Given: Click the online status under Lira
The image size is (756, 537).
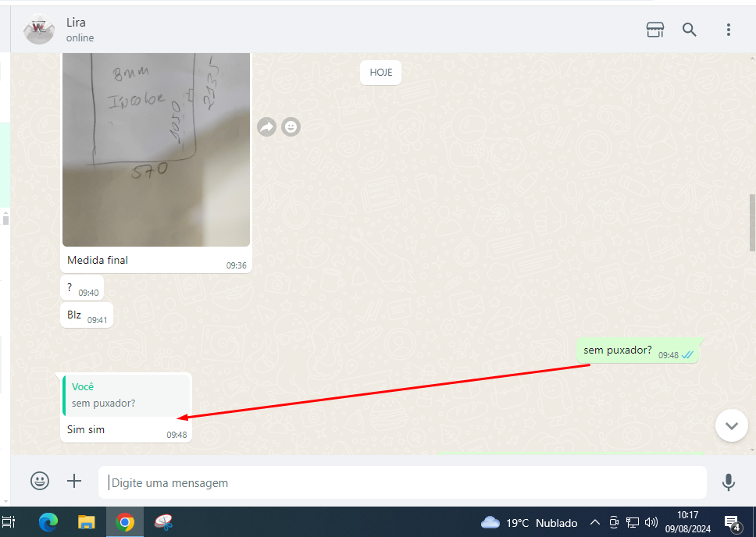Looking at the screenshot, I should click(80, 38).
